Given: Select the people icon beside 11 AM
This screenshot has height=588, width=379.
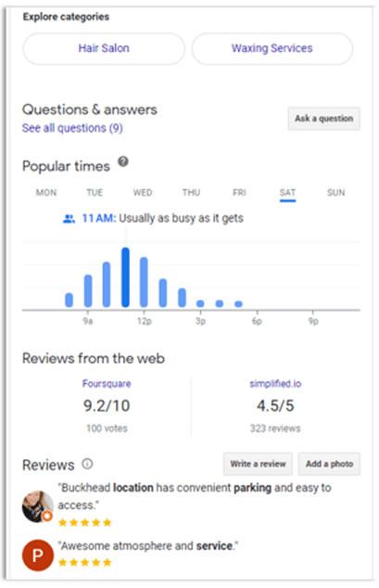Looking at the screenshot, I should [69, 219].
